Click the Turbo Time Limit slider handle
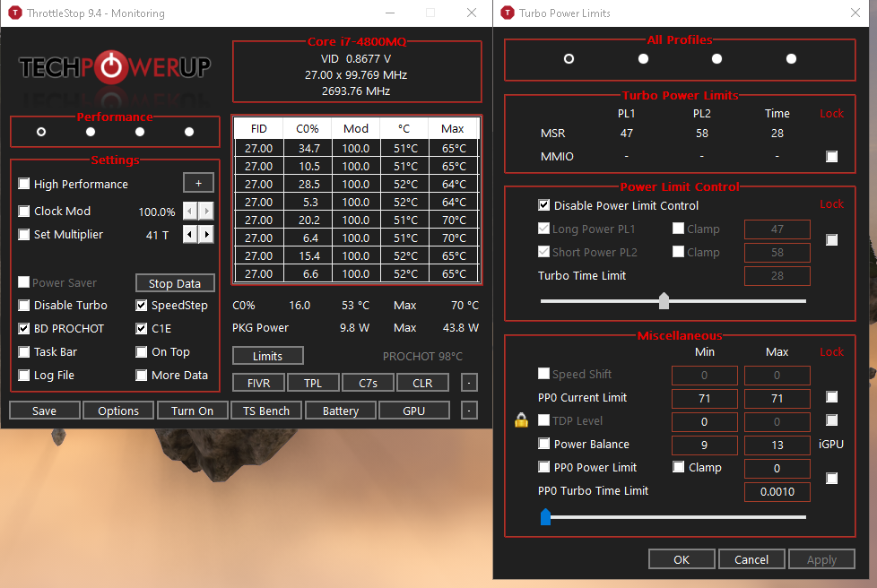 [664, 300]
